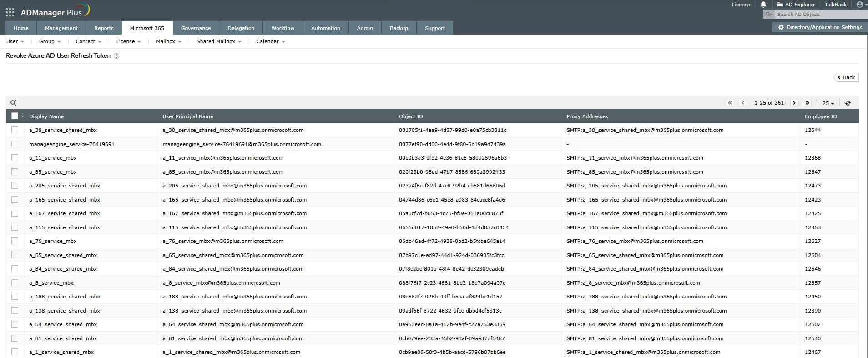The height and width of the screenshot is (358, 868).
Task: Click proxy address SMTP:a_81_service_shared_mbx
Action: (x=645, y=338)
